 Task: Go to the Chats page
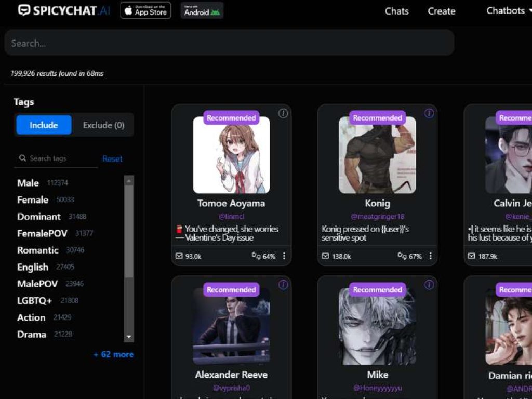click(x=396, y=11)
